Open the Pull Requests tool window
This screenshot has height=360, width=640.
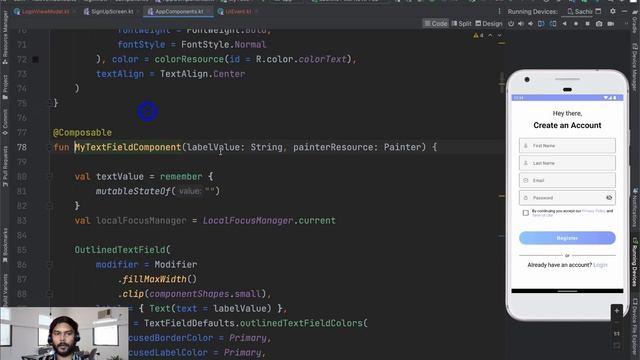point(5,166)
